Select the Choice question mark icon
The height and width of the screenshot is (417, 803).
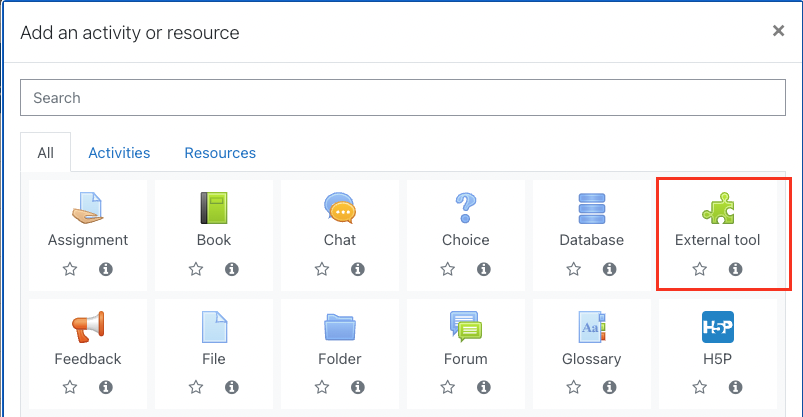pos(466,208)
